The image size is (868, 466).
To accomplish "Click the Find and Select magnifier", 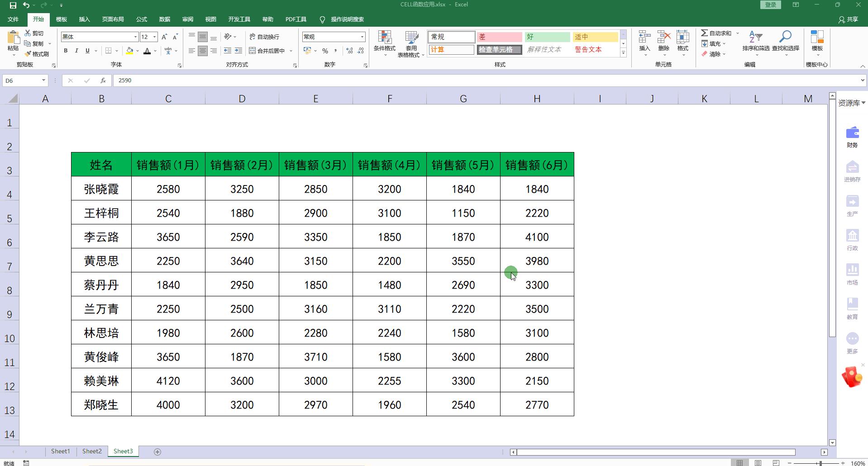I will [x=785, y=37].
